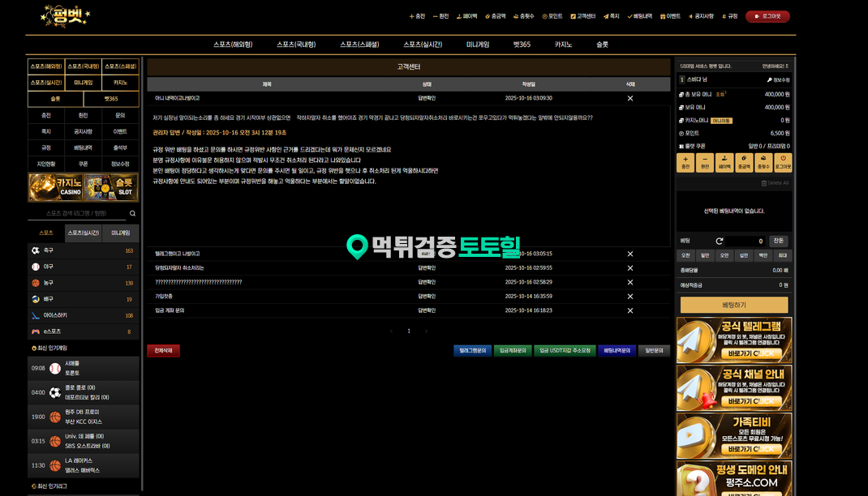Open the 카지노 item in the top navigation
The width and height of the screenshot is (868, 496).
[x=565, y=45]
